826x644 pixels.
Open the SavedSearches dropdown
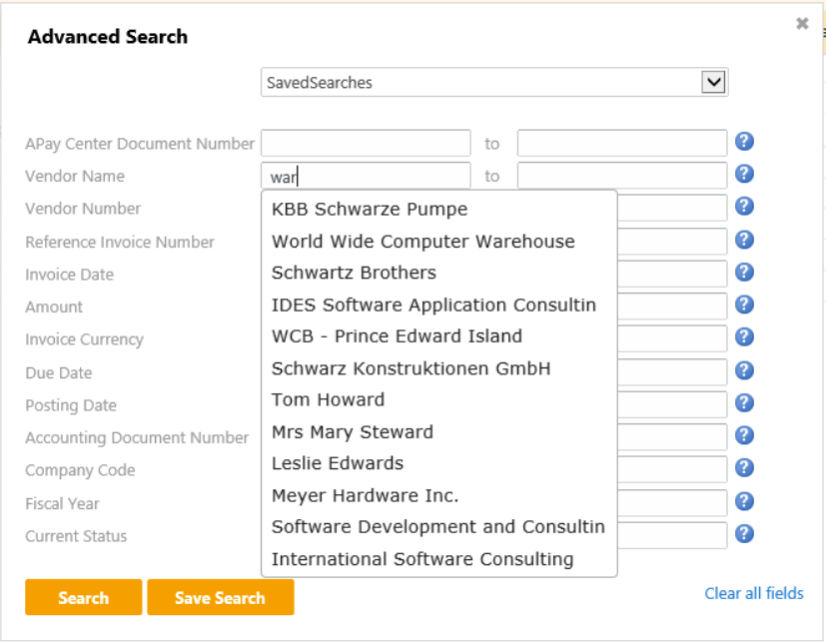[712, 82]
